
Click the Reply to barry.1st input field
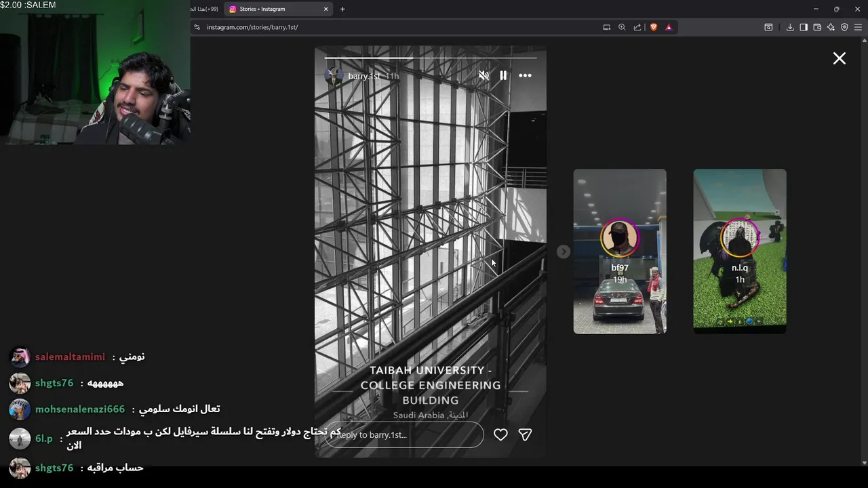click(x=405, y=434)
